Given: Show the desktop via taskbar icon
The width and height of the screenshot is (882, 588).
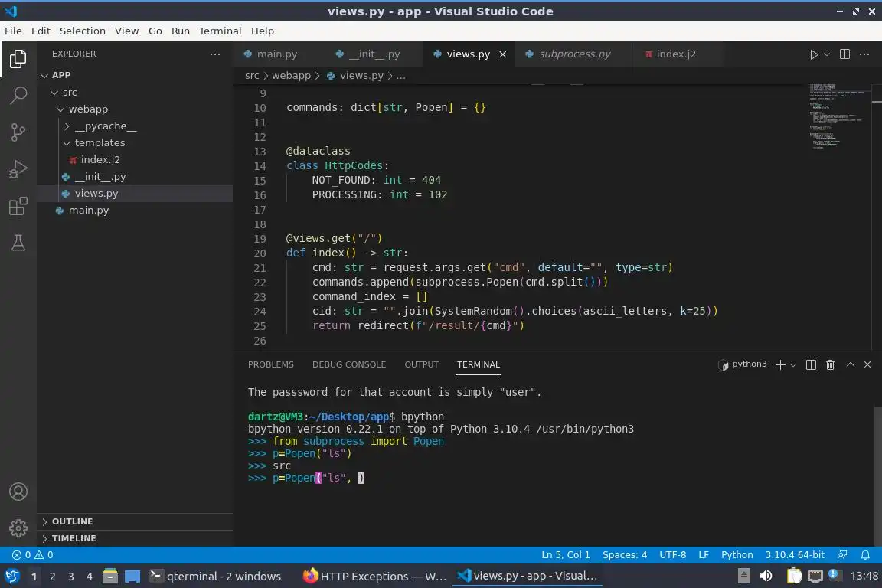Looking at the screenshot, I should [132, 576].
